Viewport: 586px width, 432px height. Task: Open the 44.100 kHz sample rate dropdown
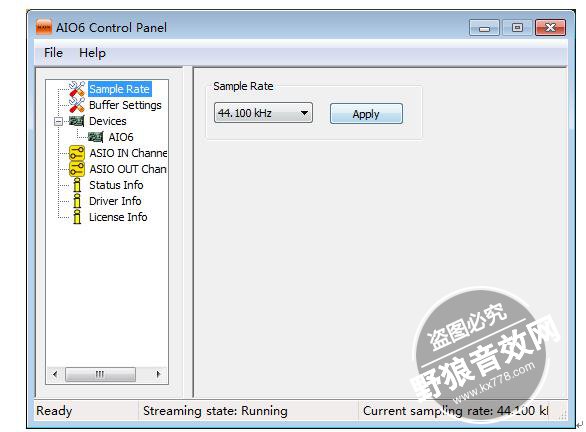click(263, 113)
